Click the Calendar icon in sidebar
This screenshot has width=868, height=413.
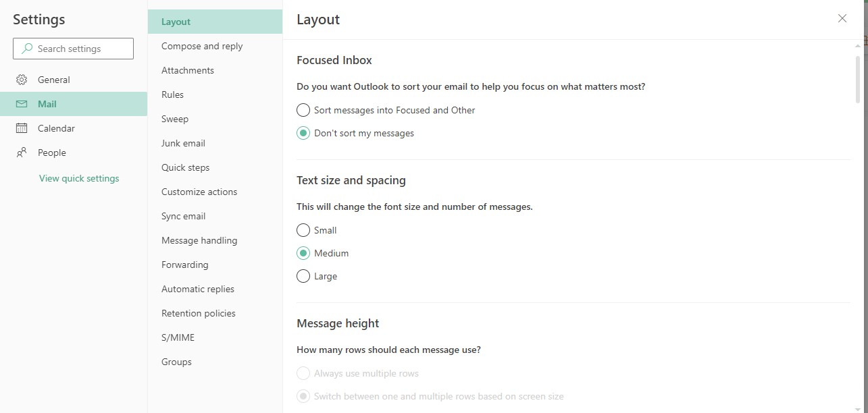[22, 128]
